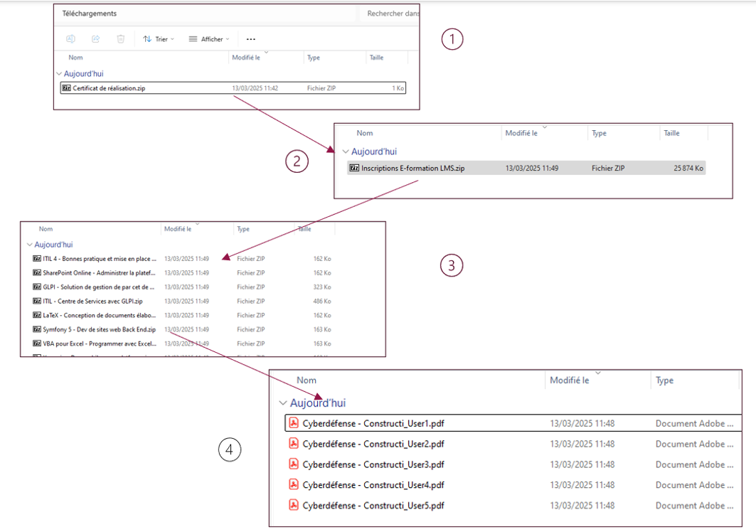
Task: Select the 323 Ko size cell
Action: [322, 287]
